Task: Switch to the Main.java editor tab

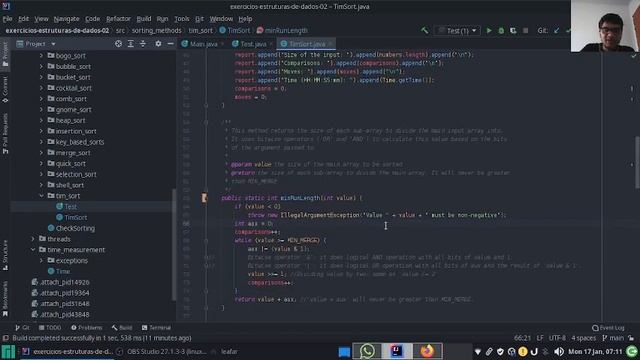Action: (203, 44)
